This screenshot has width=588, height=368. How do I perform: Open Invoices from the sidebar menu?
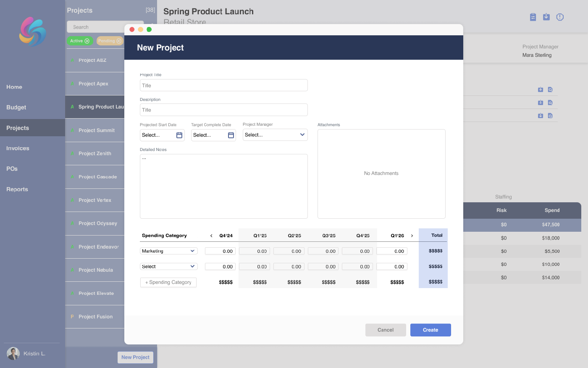pyautogui.click(x=18, y=148)
